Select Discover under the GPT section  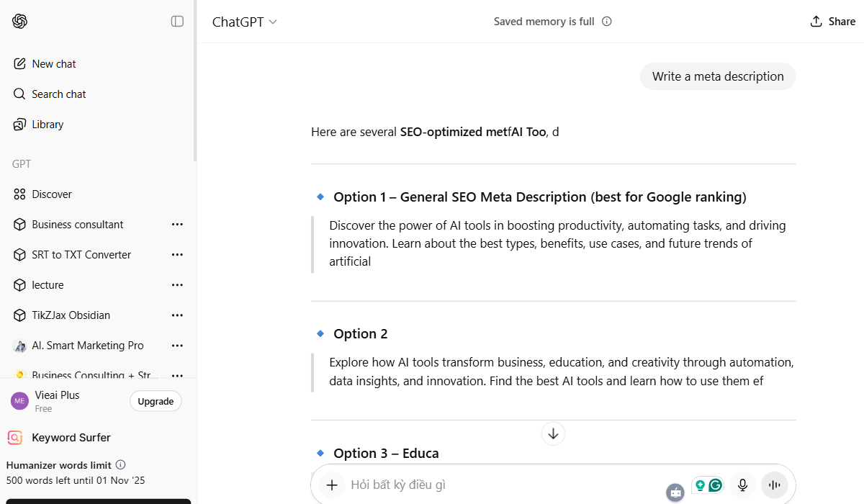[52, 194]
